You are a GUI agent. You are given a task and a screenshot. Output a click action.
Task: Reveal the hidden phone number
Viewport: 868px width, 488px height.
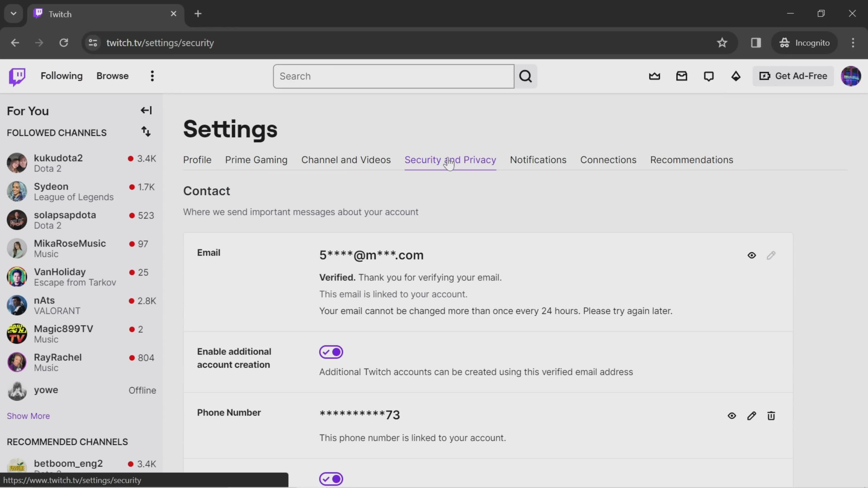(x=731, y=416)
